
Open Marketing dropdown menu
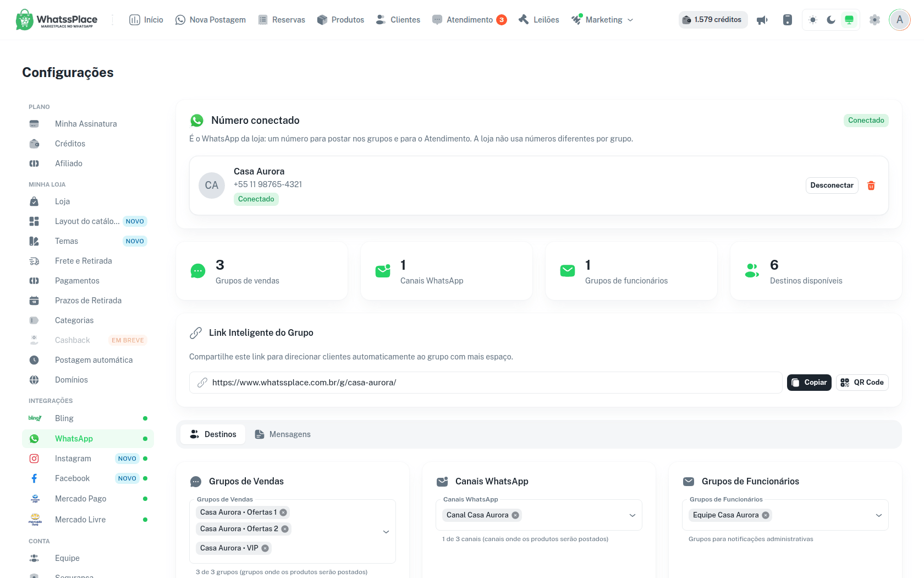(x=602, y=20)
